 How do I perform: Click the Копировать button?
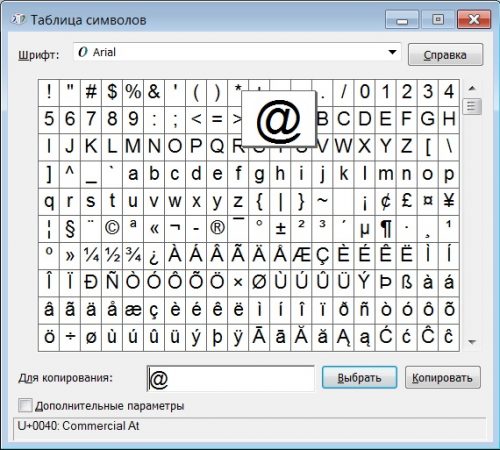pyautogui.click(x=443, y=378)
